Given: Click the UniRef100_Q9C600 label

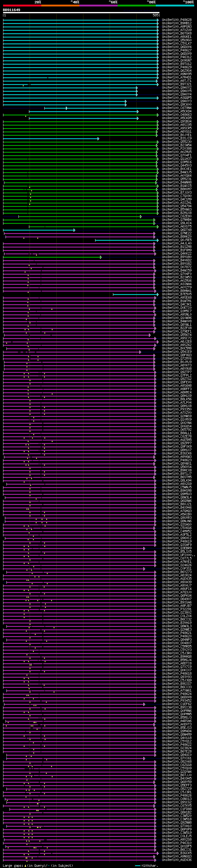Looking at the screenshot, I should coord(176,105).
